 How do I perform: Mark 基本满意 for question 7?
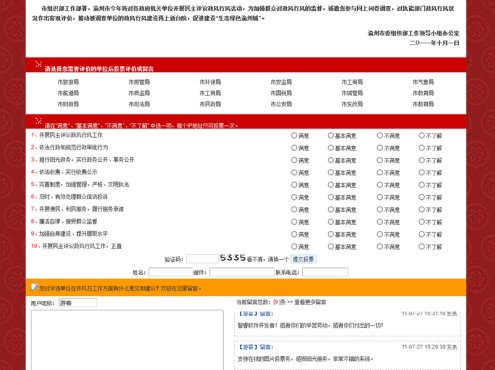(330, 209)
